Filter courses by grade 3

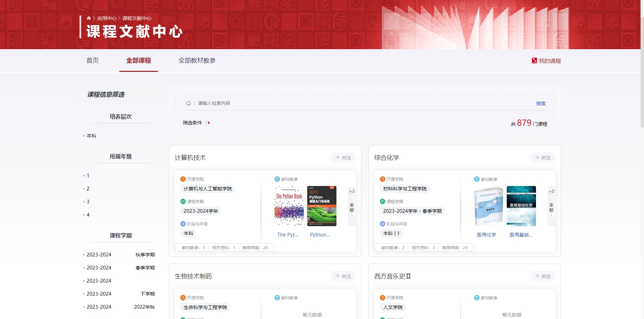coord(88,202)
